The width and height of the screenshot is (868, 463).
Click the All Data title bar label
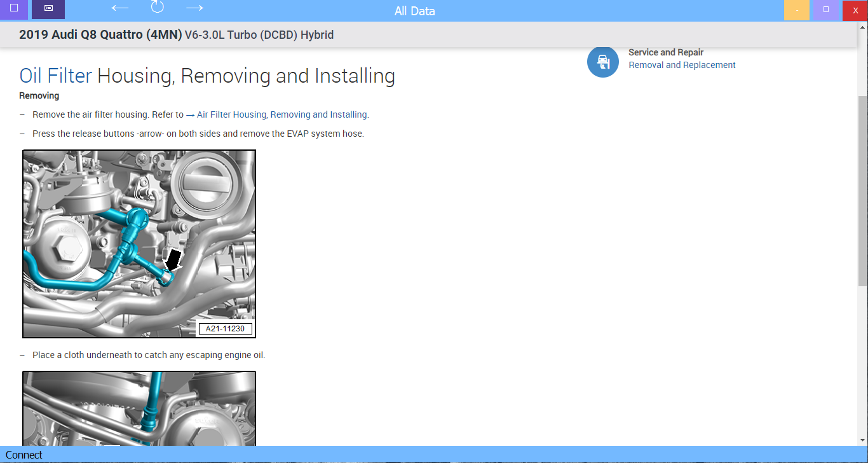414,10
